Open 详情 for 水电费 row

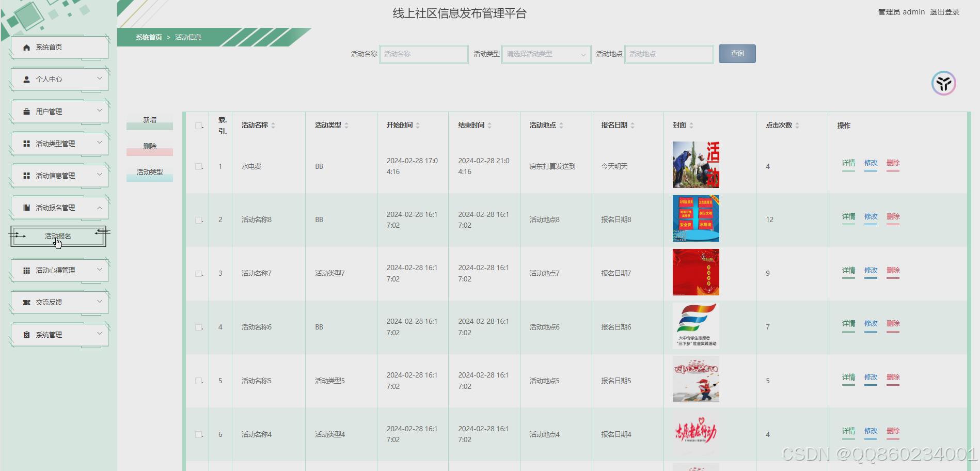click(848, 163)
